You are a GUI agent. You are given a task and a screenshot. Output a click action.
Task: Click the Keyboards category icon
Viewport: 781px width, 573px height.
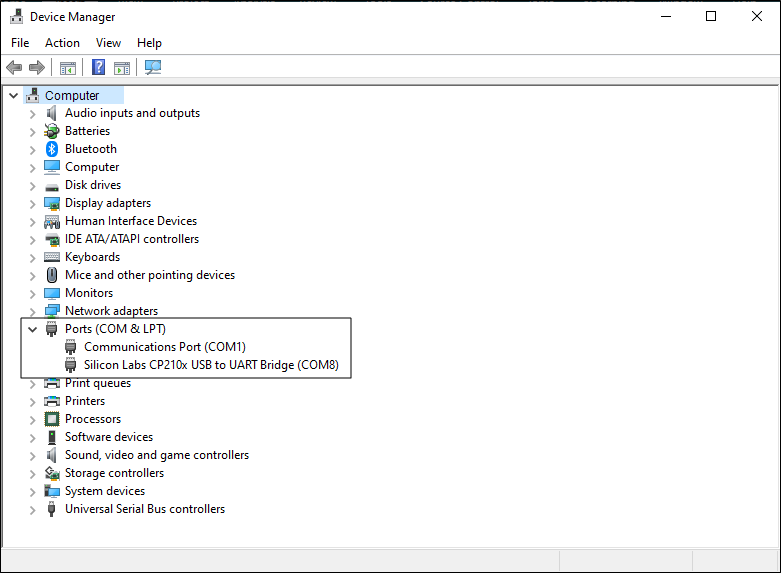tap(52, 257)
